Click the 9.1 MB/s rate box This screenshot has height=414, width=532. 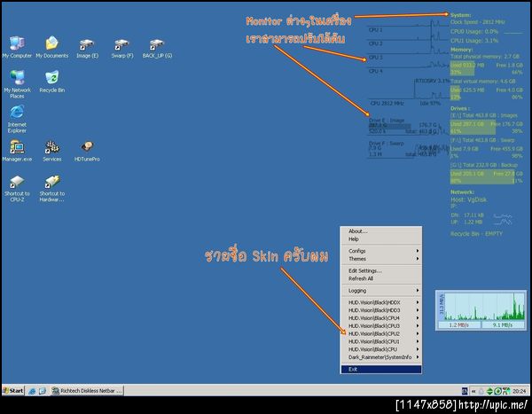point(503,325)
